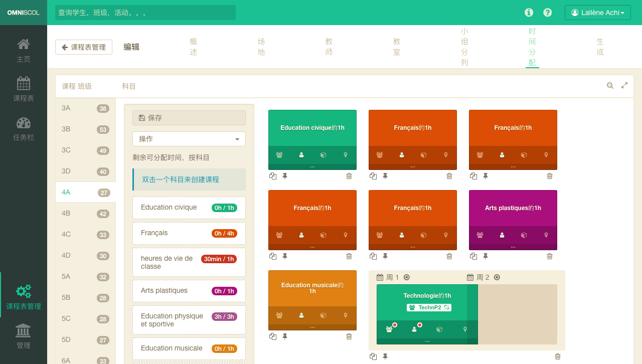The width and height of the screenshot is (642, 364).
Task: Select the purple Arts plastiques course card
Action: (513, 208)
